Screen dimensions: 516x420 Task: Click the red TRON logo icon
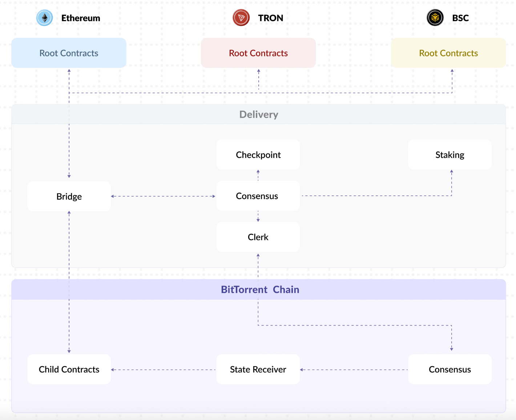(241, 18)
